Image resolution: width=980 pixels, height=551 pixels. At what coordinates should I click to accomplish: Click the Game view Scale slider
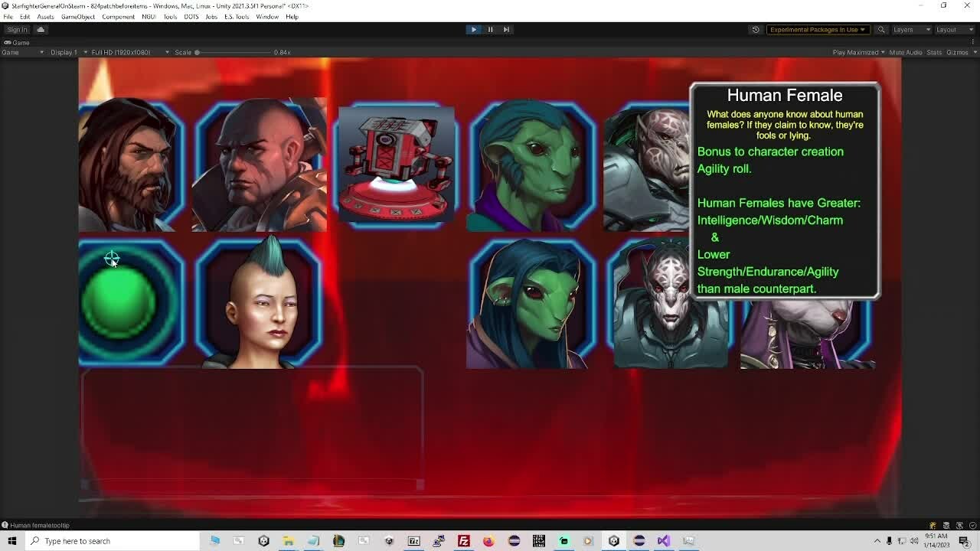(230, 52)
